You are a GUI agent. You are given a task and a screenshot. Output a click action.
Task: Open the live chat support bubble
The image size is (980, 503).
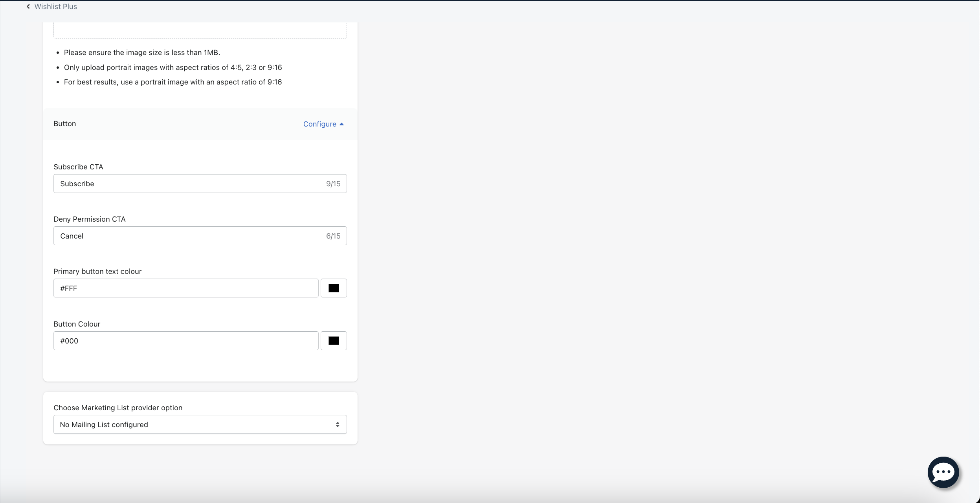point(943,472)
